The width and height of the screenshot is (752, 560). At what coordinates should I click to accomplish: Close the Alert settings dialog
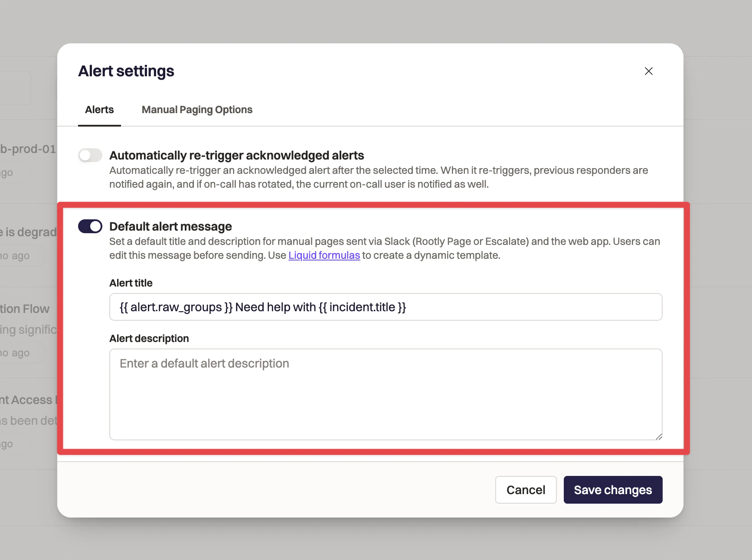pos(648,71)
